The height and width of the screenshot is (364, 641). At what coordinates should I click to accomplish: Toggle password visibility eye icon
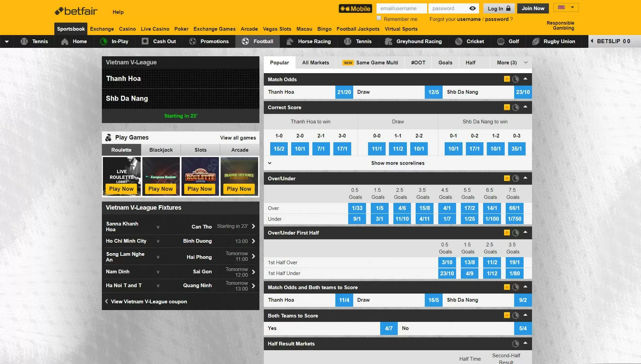(x=472, y=8)
